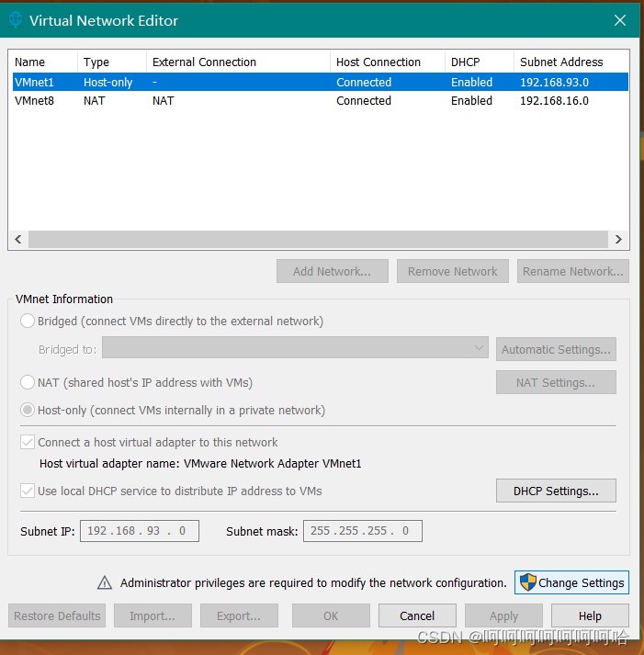
Task: Open DHCP Settings
Action: point(556,491)
